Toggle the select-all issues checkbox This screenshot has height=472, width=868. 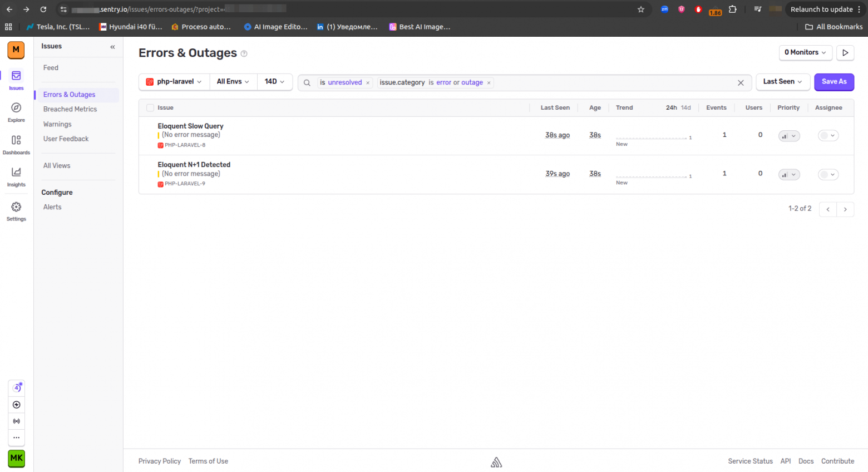click(x=149, y=107)
